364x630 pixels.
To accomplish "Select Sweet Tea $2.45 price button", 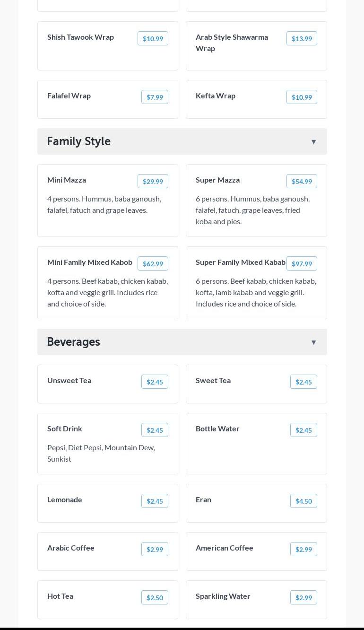I will [303, 382].
